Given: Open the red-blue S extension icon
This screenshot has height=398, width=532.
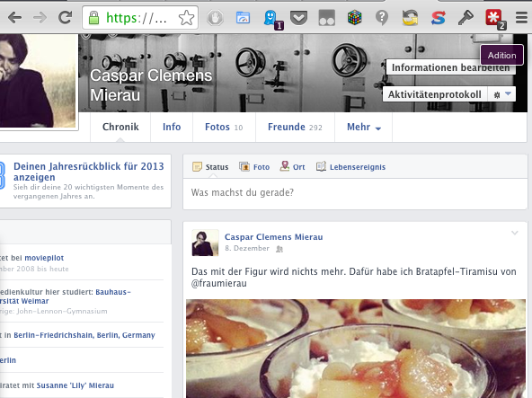Looking at the screenshot, I should click(438, 18).
